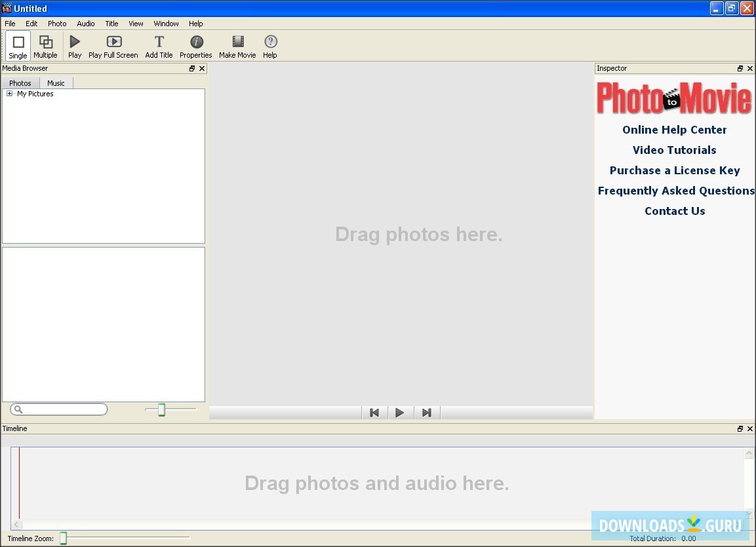Click Purchase a License Key link

click(x=674, y=170)
